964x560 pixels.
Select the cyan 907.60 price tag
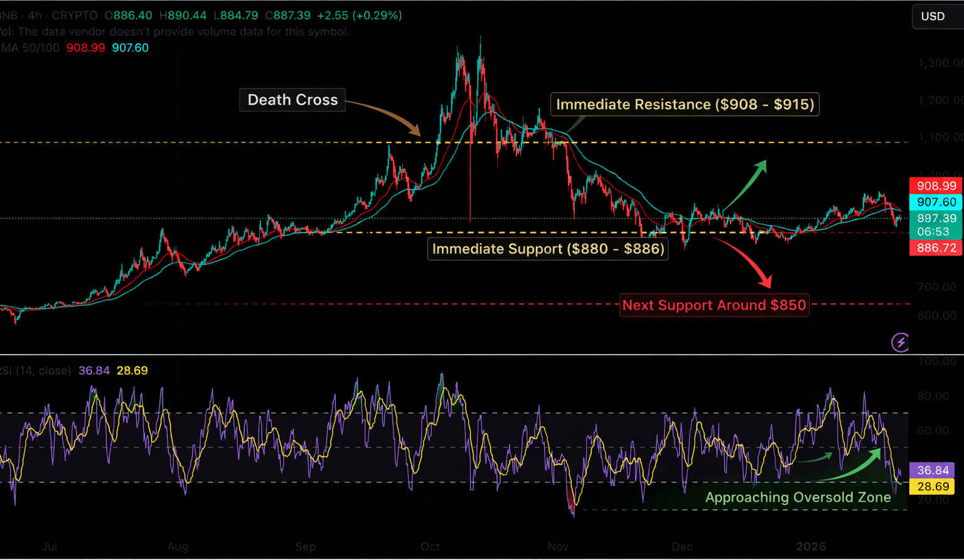[936, 202]
